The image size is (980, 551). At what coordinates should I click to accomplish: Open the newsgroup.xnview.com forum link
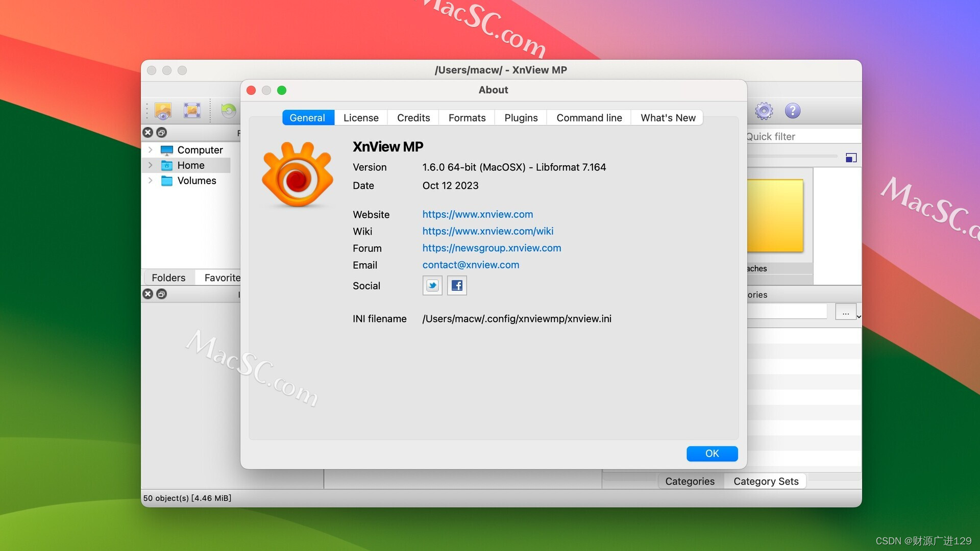pyautogui.click(x=492, y=248)
